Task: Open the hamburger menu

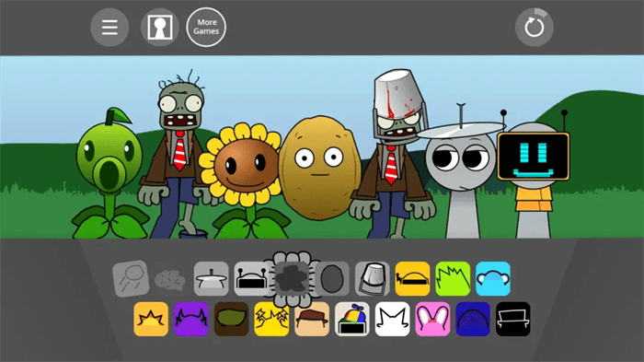Action: (109, 27)
